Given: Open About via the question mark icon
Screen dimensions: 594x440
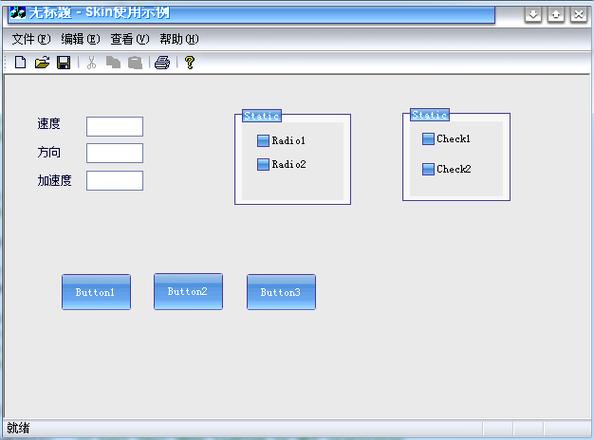Looking at the screenshot, I should pyautogui.click(x=190, y=63).
